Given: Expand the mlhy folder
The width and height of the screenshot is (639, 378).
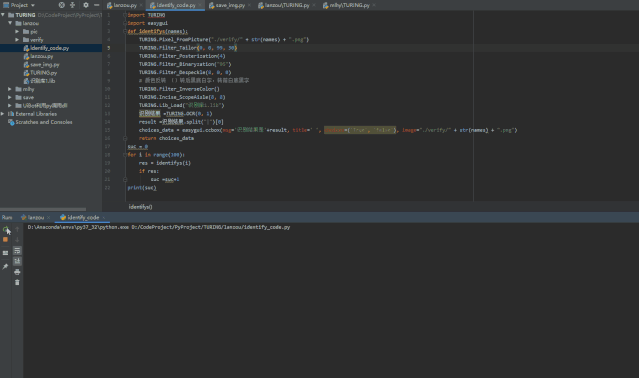Looking at the screenshot, I should (10, 89).
